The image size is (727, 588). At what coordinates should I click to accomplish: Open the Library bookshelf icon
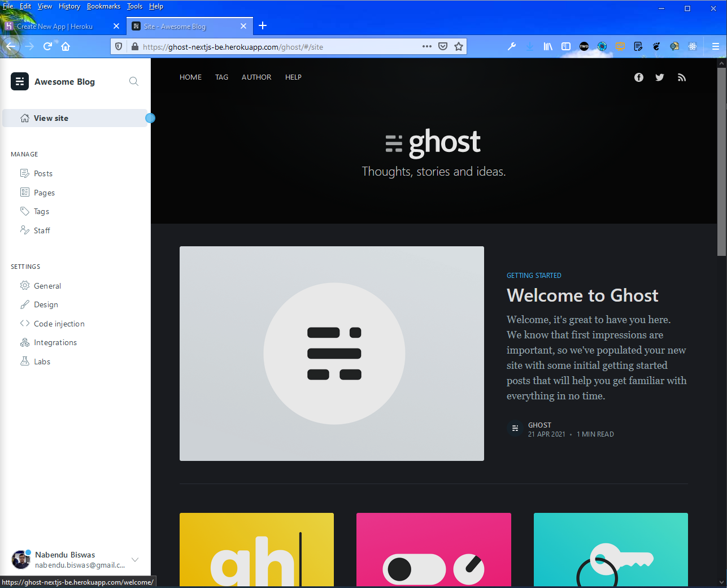tap(548, 46)
